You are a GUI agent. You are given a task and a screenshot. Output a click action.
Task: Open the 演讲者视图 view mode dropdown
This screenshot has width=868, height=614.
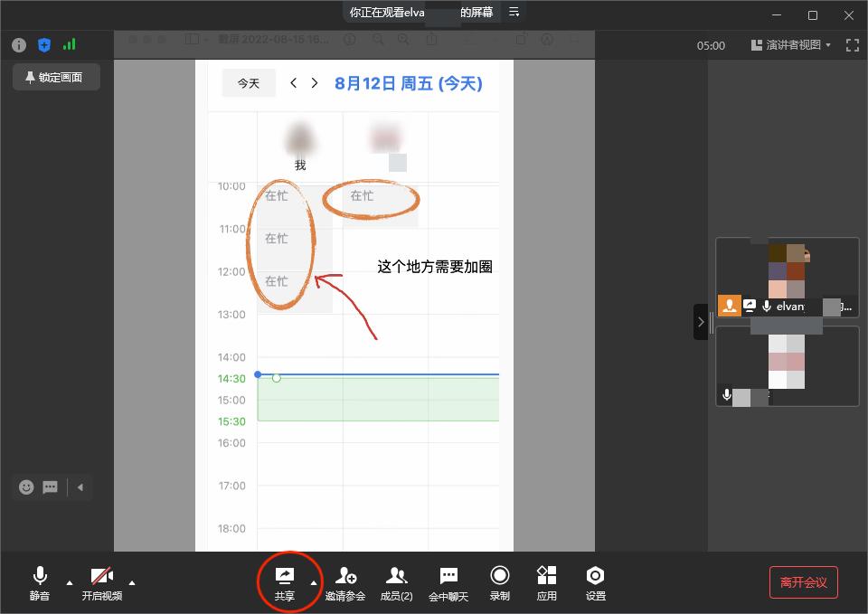pos(790,44)
